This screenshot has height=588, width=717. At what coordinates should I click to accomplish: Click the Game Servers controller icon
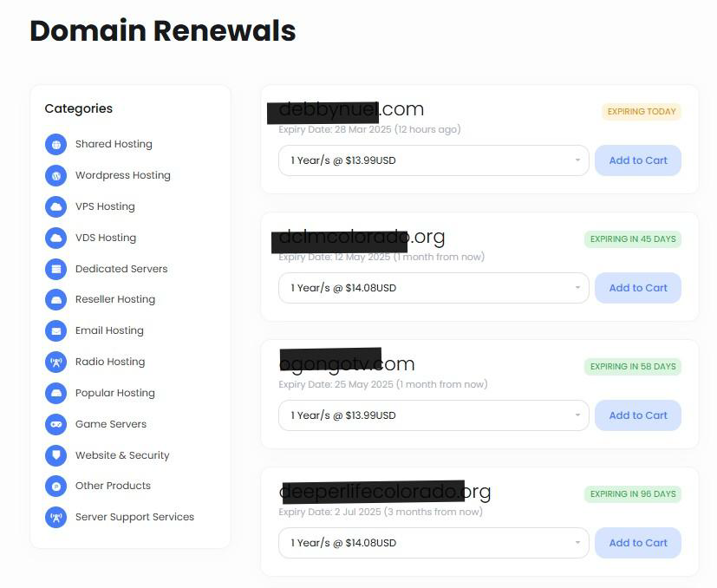click(55, 424)
